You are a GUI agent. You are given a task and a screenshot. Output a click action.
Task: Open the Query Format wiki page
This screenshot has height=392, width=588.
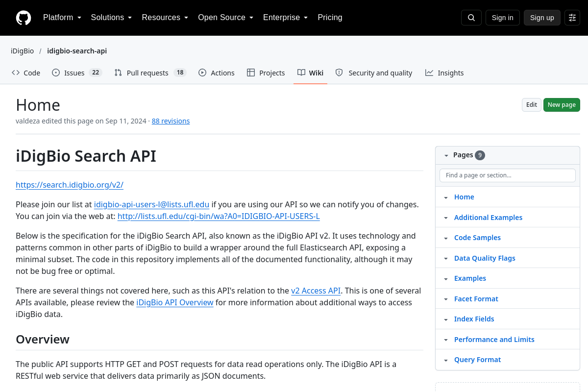pyautogui.click(x=477, y=360)
